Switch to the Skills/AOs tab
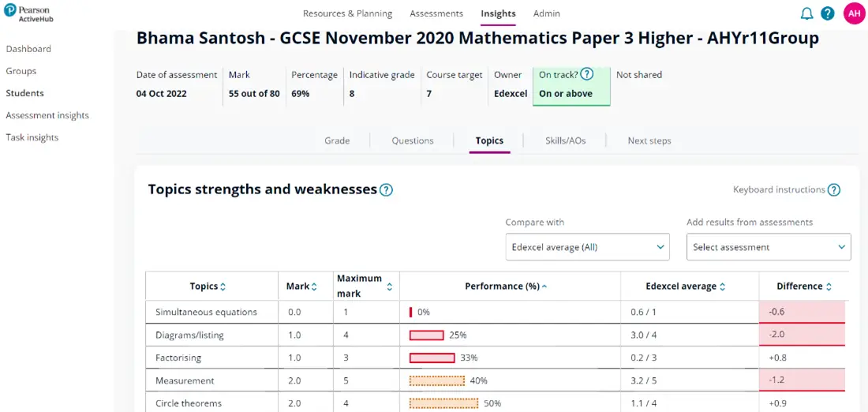Viewport: 868px width, 412px height. (565, 140)
